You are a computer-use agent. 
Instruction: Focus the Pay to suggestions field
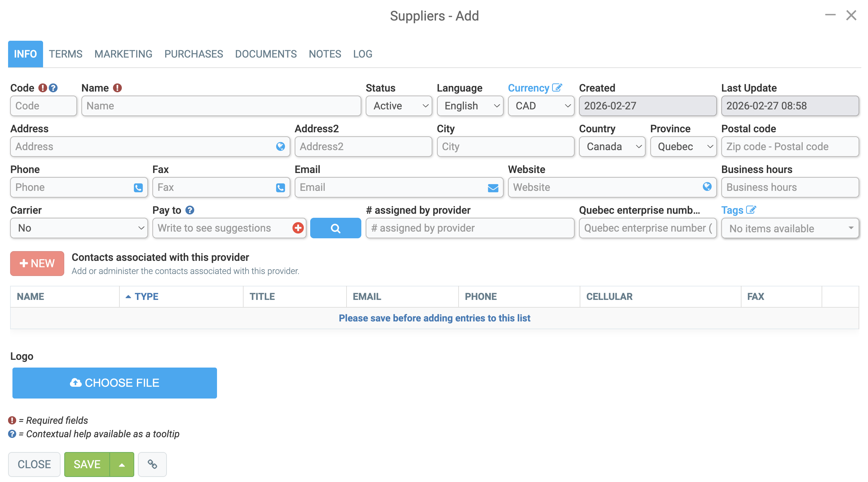click(x=229, y=228)
